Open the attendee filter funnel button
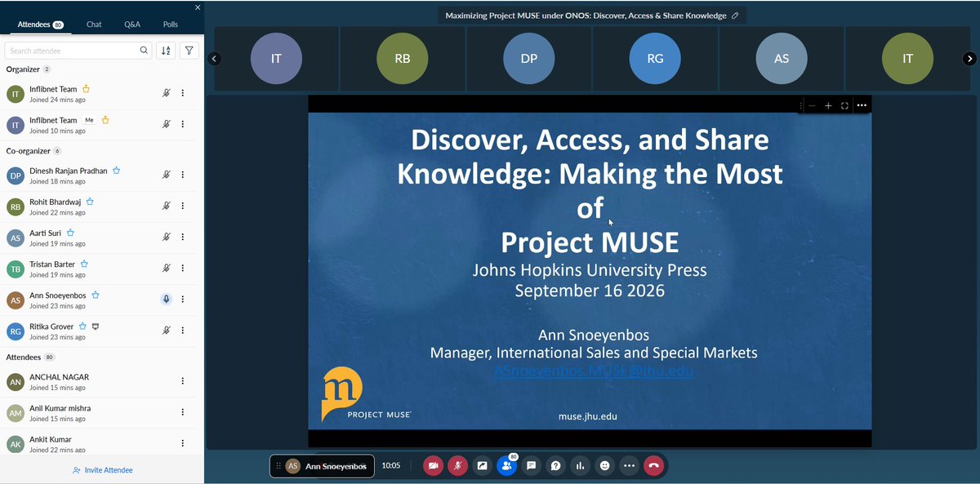The image size is (980, 484). point(189,51)
